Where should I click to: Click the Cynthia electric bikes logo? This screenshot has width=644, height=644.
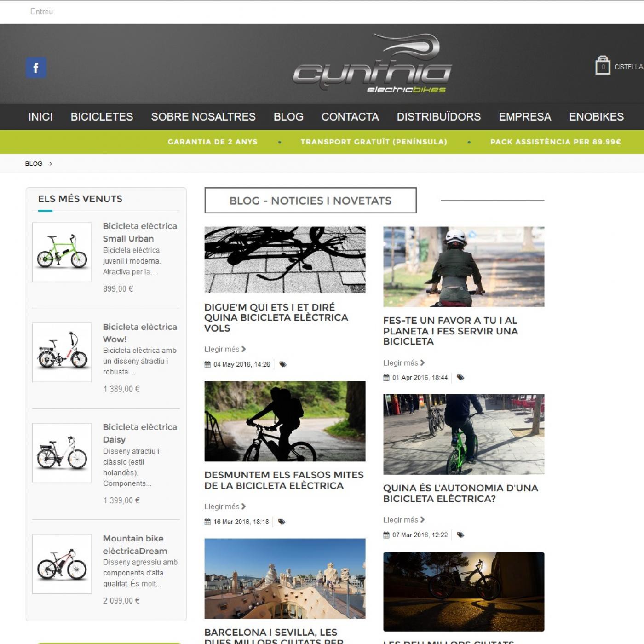(x=372, y=63)
